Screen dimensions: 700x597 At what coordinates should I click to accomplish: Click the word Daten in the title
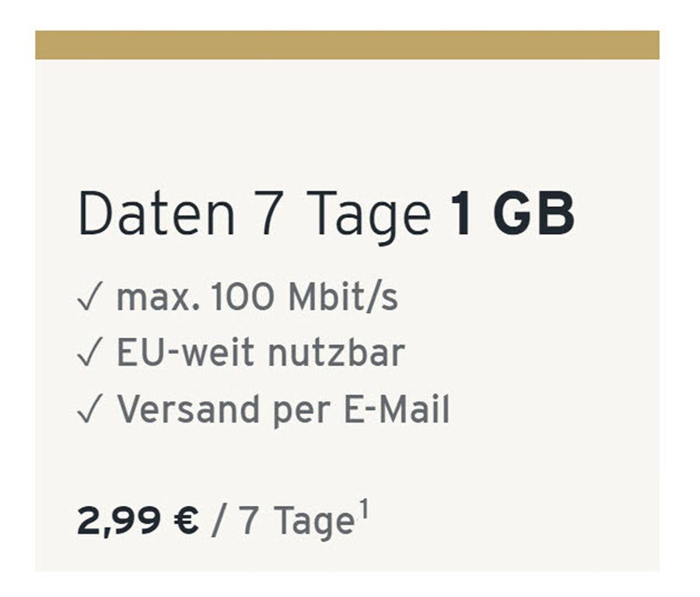156,213
